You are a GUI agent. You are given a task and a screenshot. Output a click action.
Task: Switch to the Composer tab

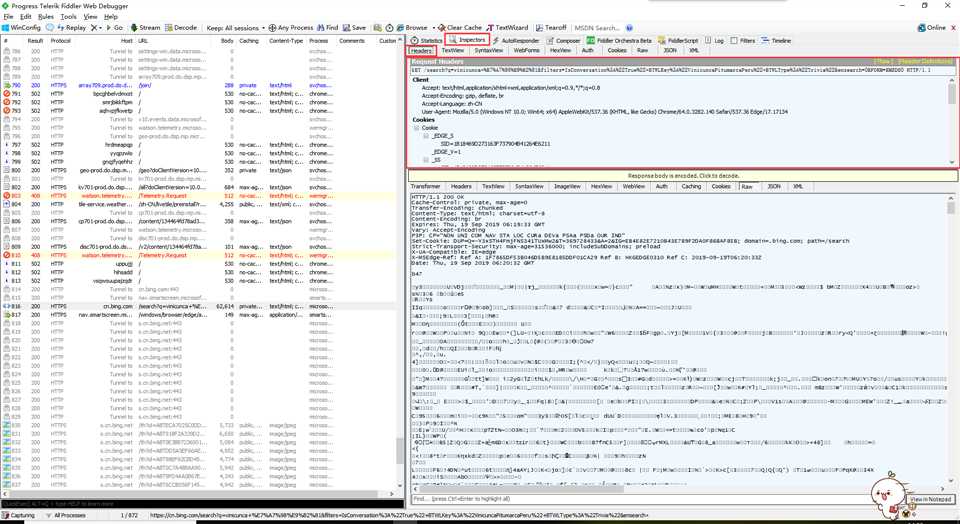(x=563, y=40)
